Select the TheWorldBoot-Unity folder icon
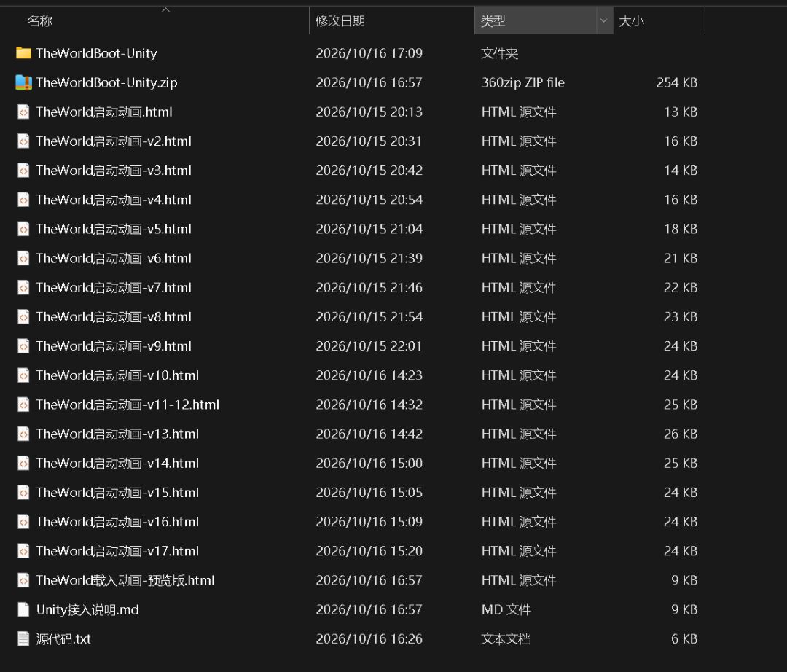Screen dimensions: 787x672 (23, 53)
